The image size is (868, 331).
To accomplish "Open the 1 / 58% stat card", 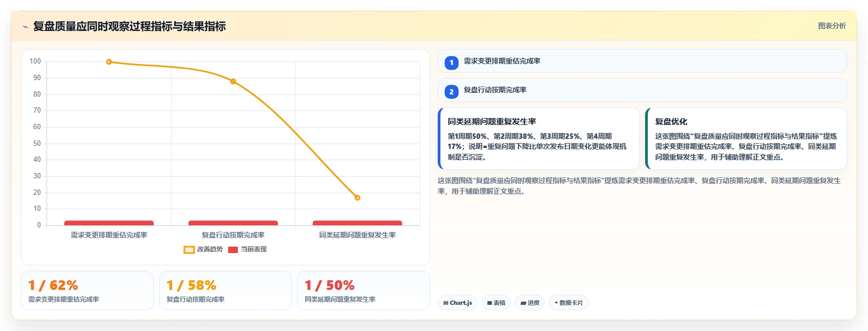I will coord(226,290).
